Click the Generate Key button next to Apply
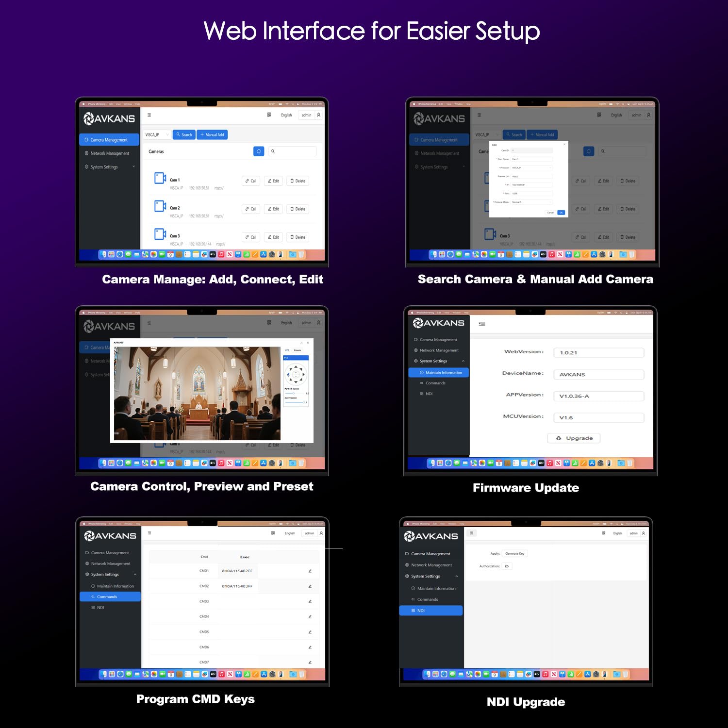The height and width of the screenshot is (728, 728). (514, 553)
